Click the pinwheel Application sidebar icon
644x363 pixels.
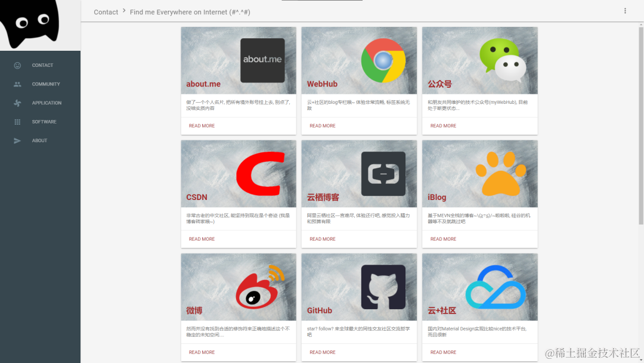17,103
